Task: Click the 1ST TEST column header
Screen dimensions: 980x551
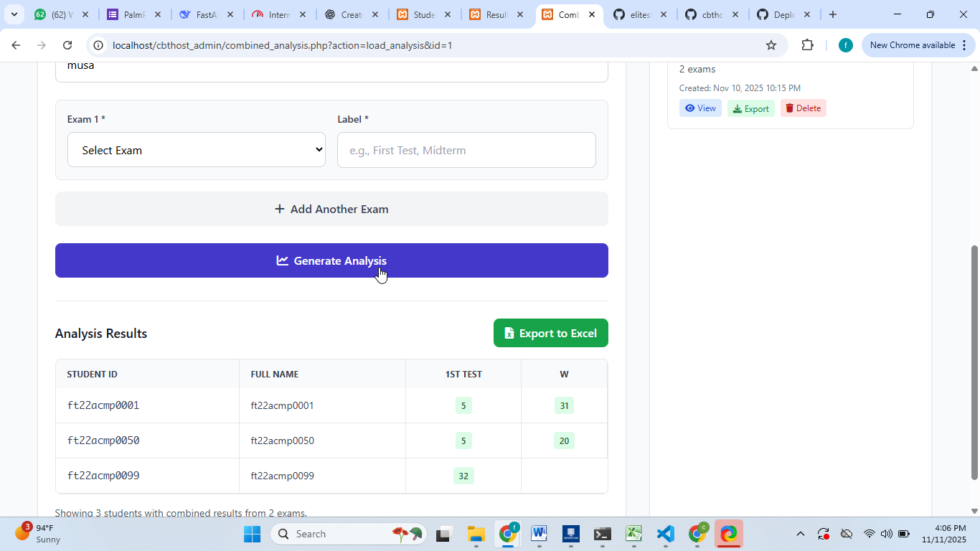Action: pyautogui.click(x=463, y=374)
